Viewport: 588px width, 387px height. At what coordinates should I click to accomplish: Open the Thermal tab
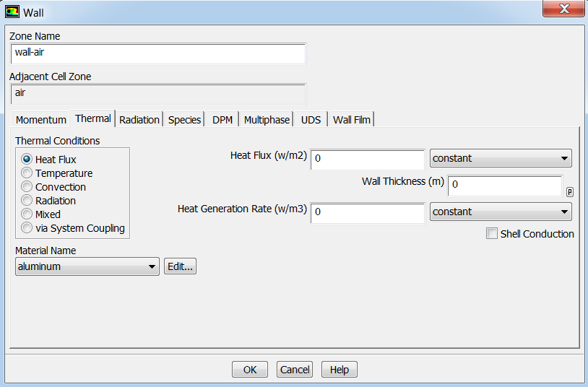pyautogui.click(x=92, y=118)
